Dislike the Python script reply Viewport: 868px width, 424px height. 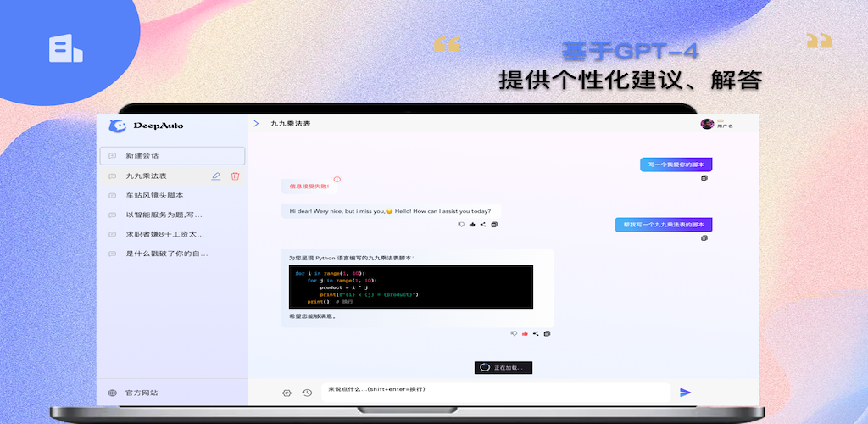coord(514,334)
